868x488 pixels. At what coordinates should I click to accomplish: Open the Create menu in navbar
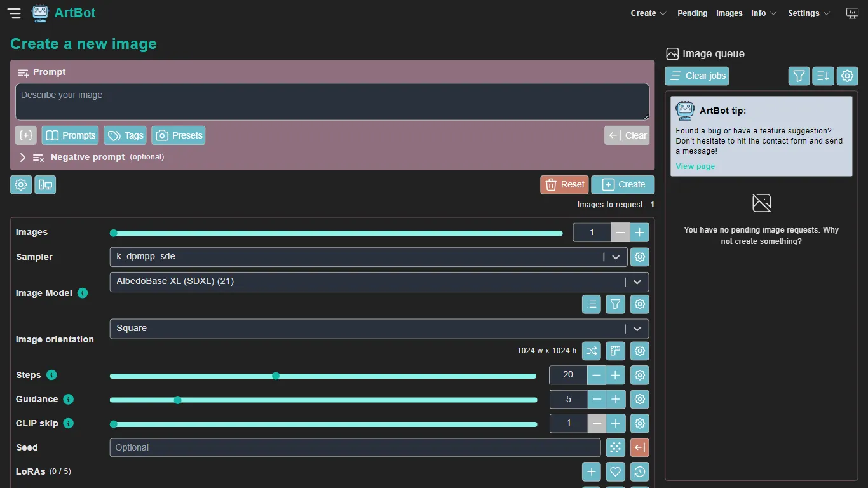tap(648, 13)
